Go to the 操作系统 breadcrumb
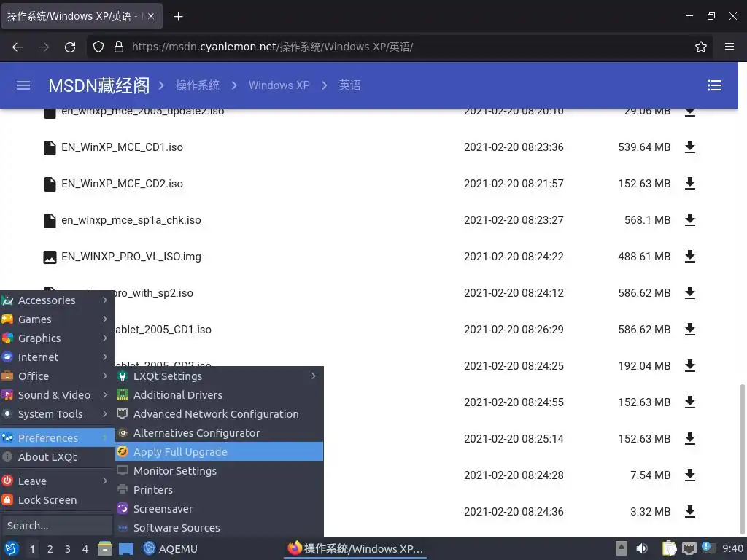This screenshot has width=747, height=560. (x=198, y=85)
